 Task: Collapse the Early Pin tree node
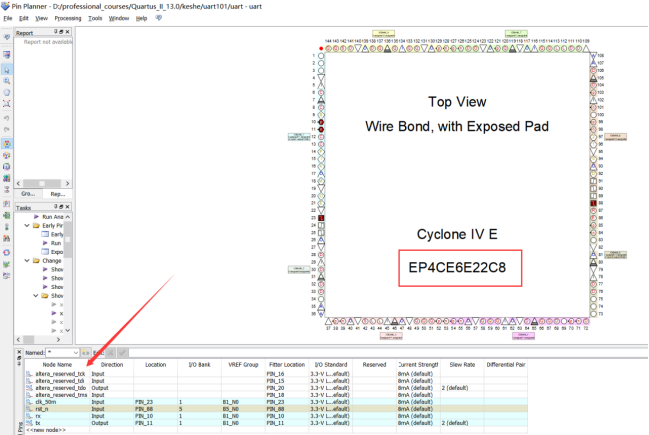[x=27, y=226]
